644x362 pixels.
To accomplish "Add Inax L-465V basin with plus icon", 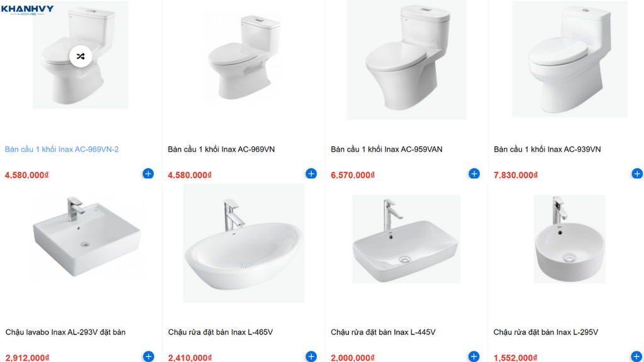I will click(311, 356).
